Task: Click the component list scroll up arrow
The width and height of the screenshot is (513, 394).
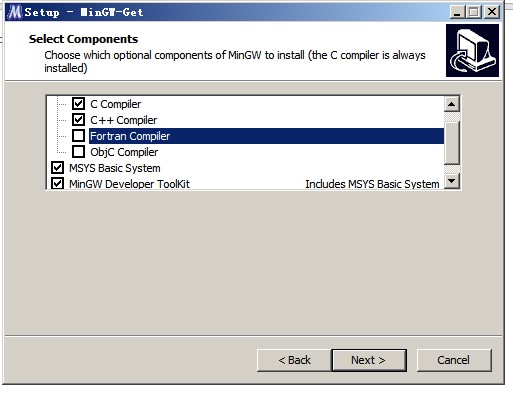Action: tap(452, 104)
